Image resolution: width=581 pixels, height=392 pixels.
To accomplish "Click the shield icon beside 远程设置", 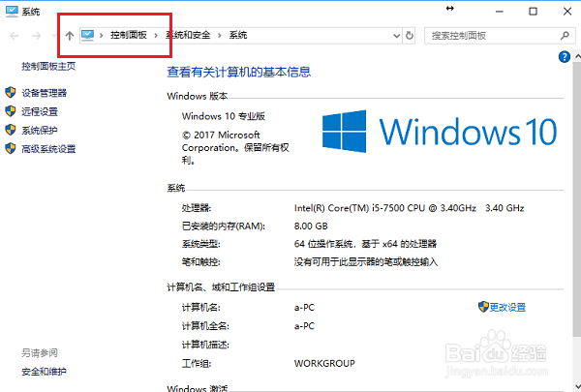I will pyautogui.click(x=11, y=111).
